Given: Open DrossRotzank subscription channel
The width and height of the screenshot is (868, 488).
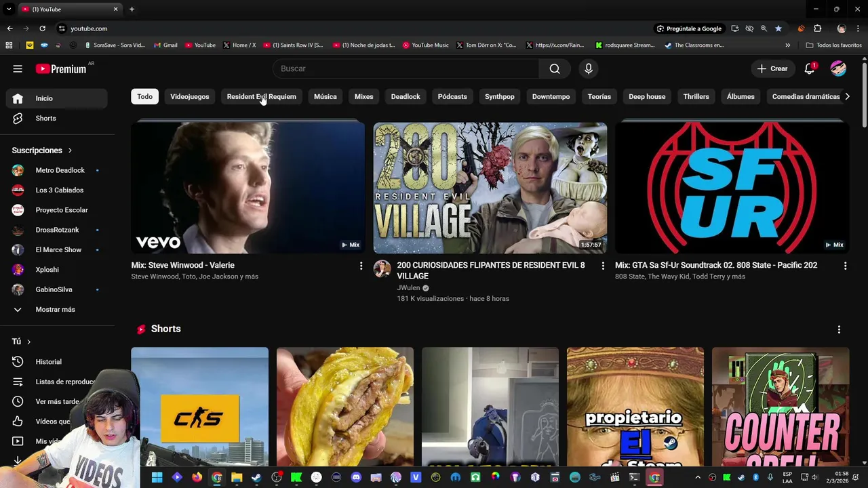Looking at the screenshot, I should tap(57, 230).
